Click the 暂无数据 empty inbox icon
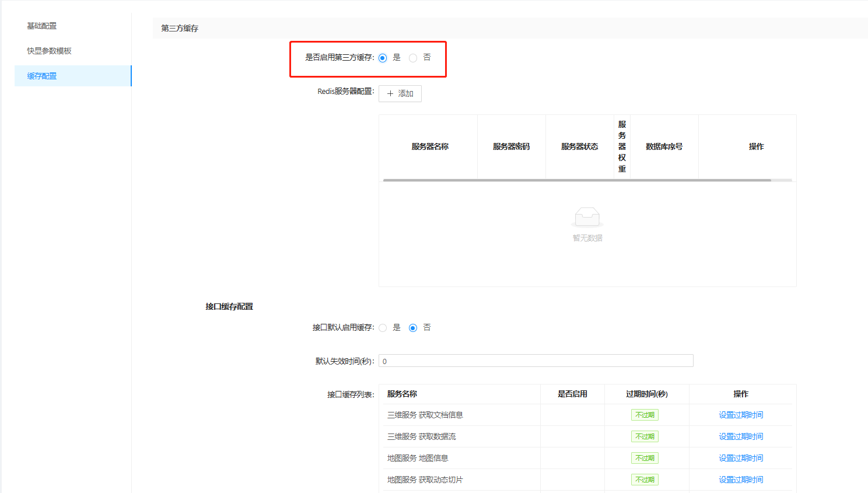Screen dimensions: 868x493 click(x=587, y=217)
